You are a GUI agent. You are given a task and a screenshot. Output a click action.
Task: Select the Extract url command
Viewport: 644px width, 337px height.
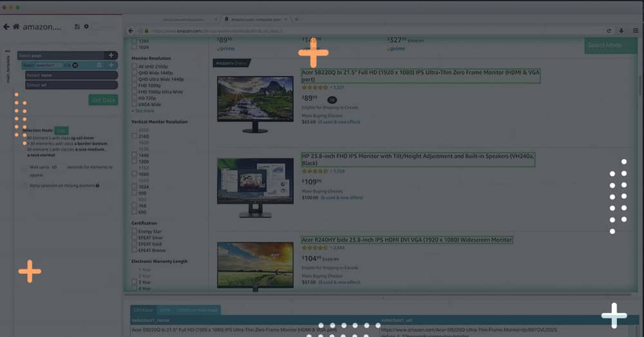71,85
